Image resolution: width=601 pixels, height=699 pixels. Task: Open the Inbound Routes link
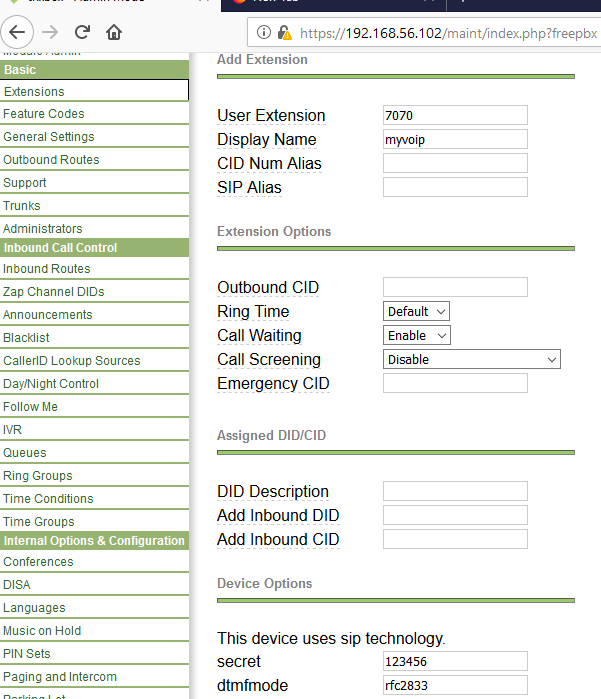click(x=47, y=269)
